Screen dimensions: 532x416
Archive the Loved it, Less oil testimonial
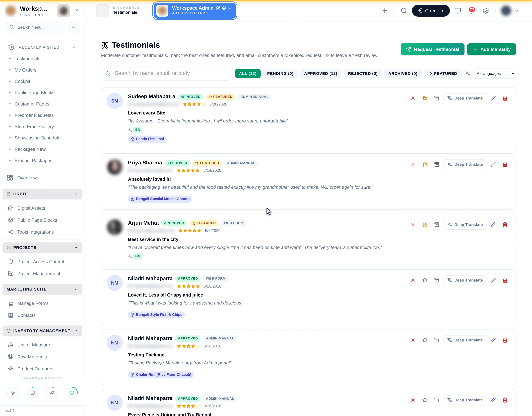[437, 280]
